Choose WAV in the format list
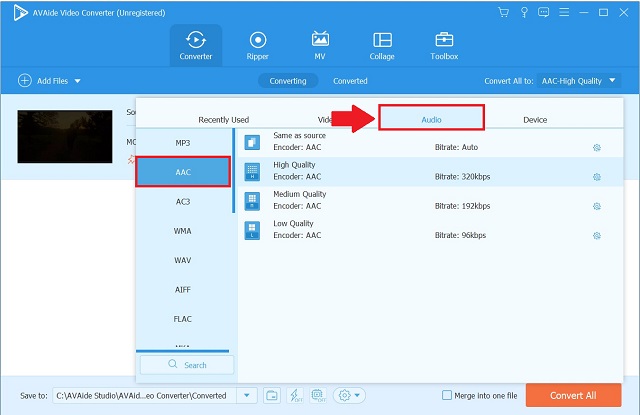 183,260
